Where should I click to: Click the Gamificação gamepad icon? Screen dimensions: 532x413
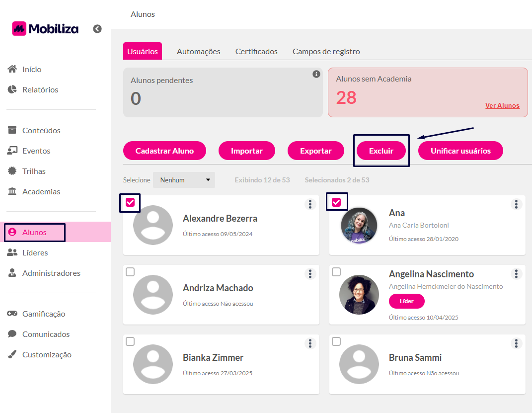point(12,314)
